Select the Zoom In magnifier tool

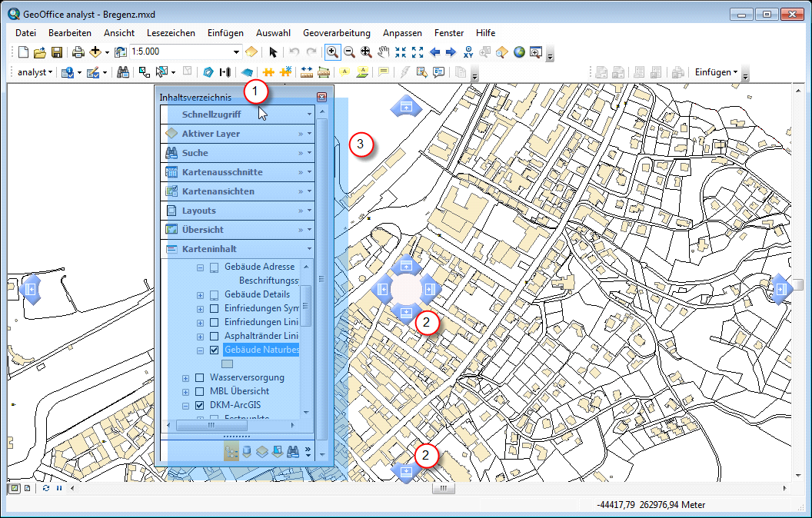(x=333, y=52)
